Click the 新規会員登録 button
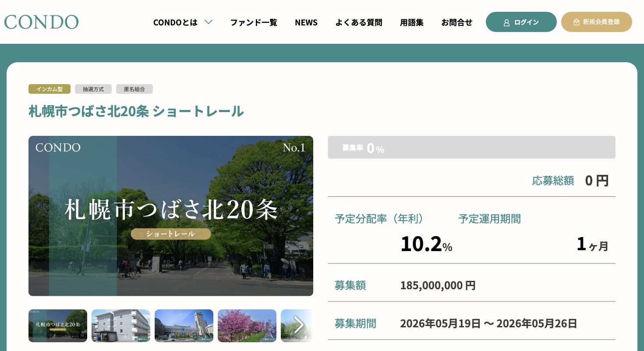This screenshot has height=351, width=644. pos(597,22)
